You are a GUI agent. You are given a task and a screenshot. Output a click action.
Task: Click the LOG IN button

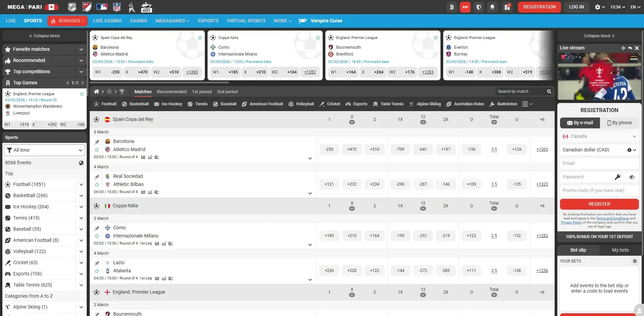point(576,7)
